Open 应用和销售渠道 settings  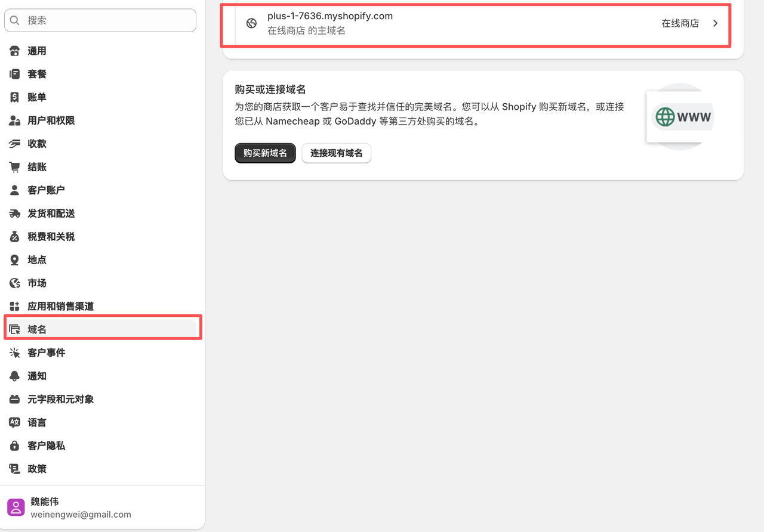[x=60, y=307]
